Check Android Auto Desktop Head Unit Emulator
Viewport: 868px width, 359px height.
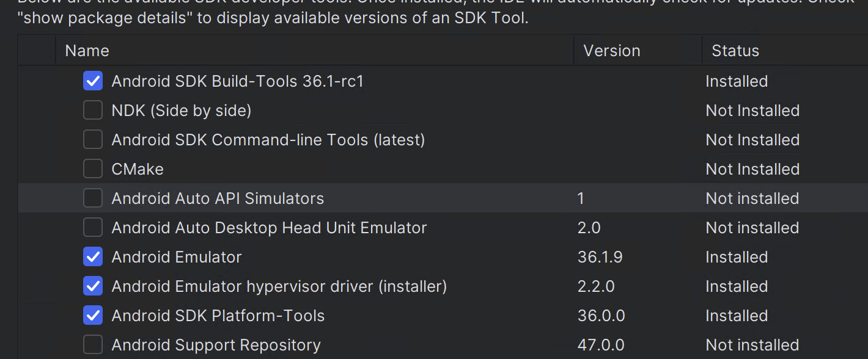[93, 228]
